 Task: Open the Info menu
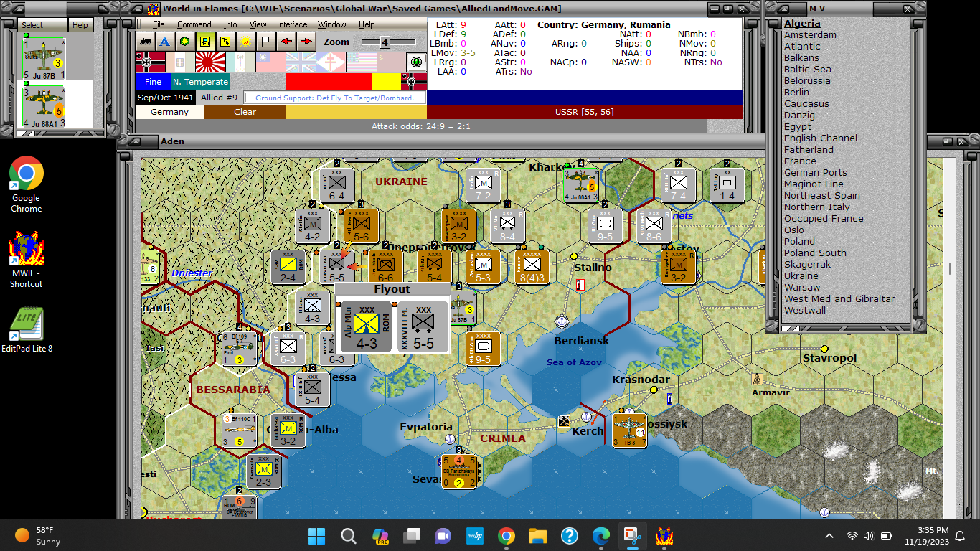click(230, 24)
